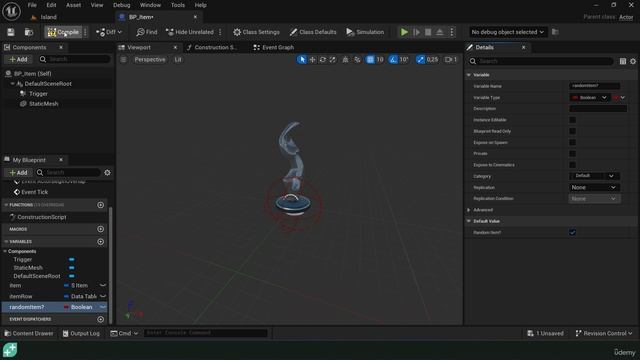
Task: Uncheck the Random Item? default value
Action: pyautogui.click(x=573, y=232)
